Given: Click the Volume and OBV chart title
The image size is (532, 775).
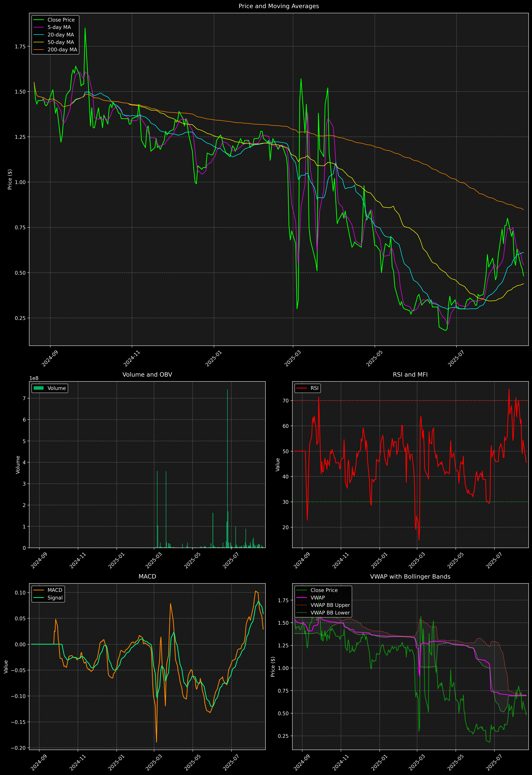Looking at the screenshot, I should coord(147,374).
